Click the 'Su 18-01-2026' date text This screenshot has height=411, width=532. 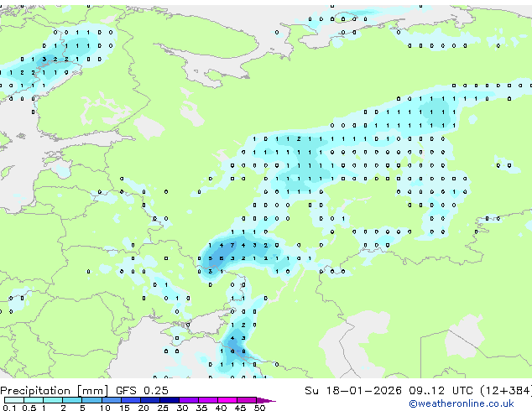pos(353,390)
